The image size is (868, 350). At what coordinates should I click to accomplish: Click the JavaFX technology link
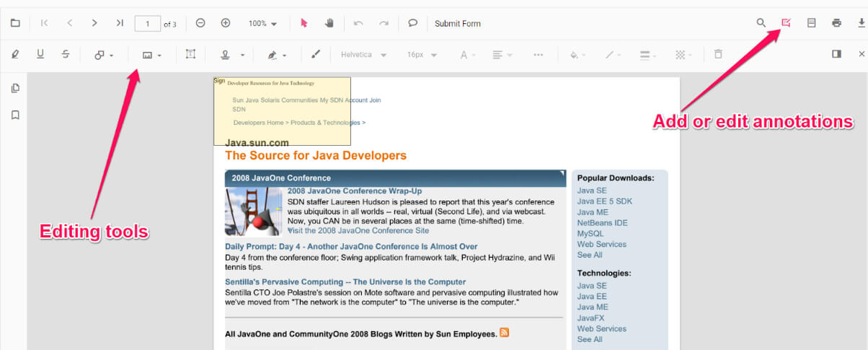(591, 318)
